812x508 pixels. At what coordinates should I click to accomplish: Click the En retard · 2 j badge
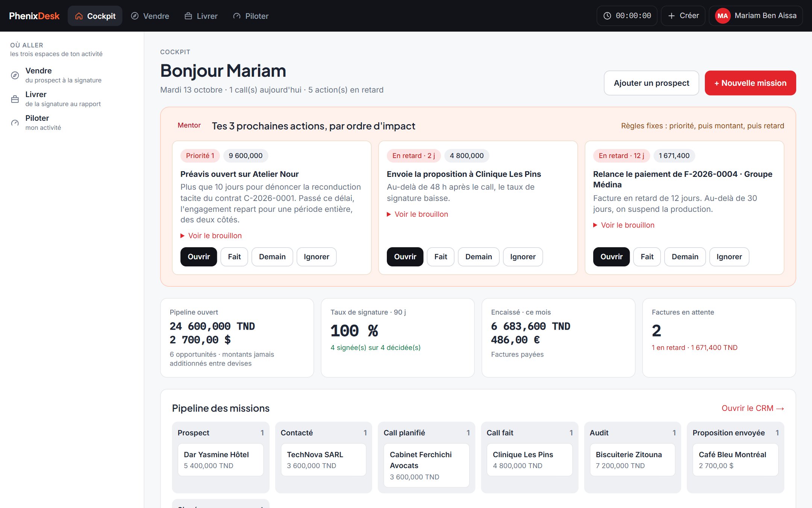coord(414,156)
